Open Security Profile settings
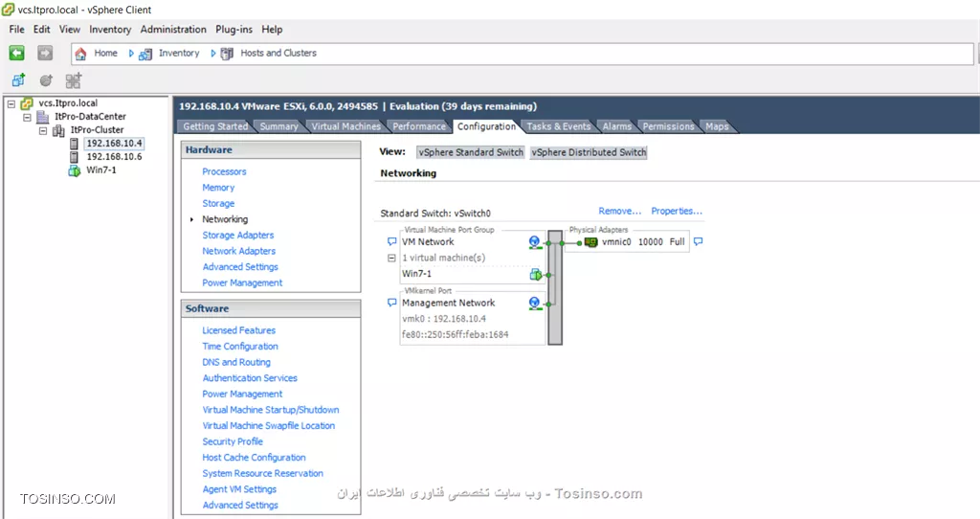The width and height of the screenshot is (980, 519). pos(233,442)
